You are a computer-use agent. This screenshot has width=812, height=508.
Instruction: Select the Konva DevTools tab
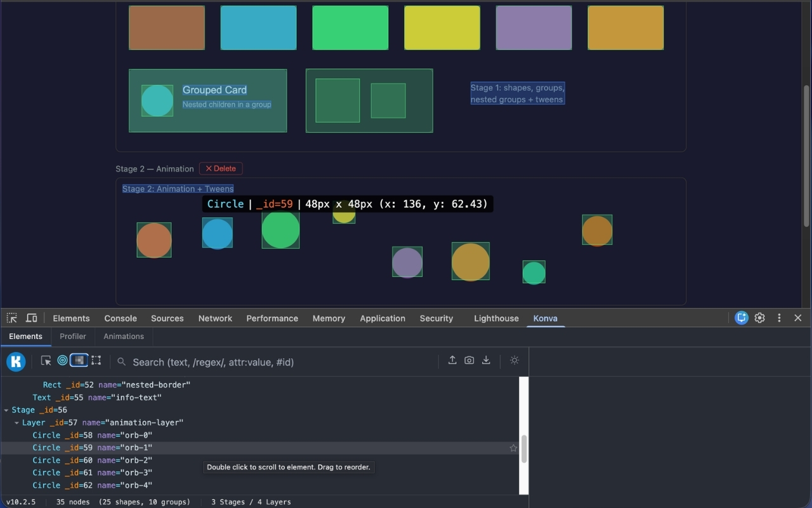pos(546,318)
